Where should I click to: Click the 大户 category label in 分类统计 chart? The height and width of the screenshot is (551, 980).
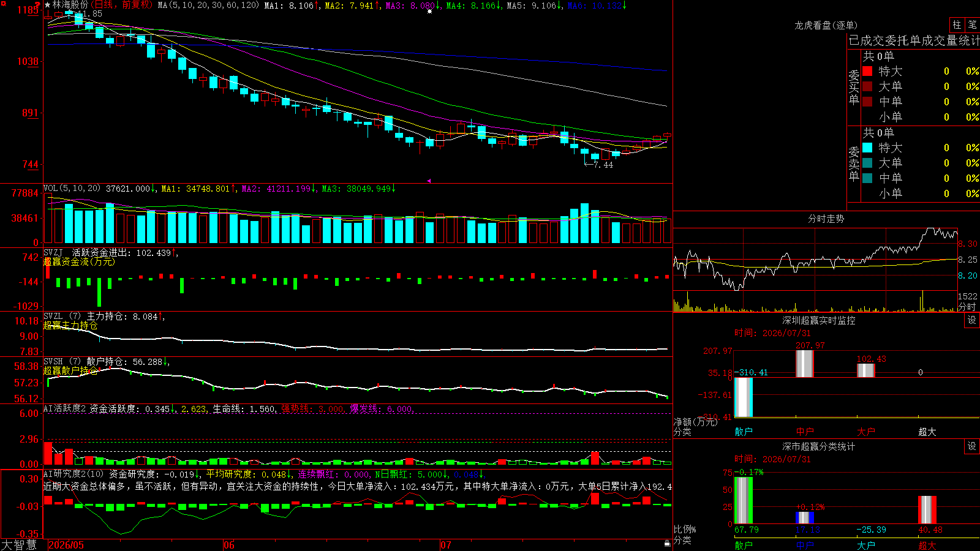(x=866, y=545)
